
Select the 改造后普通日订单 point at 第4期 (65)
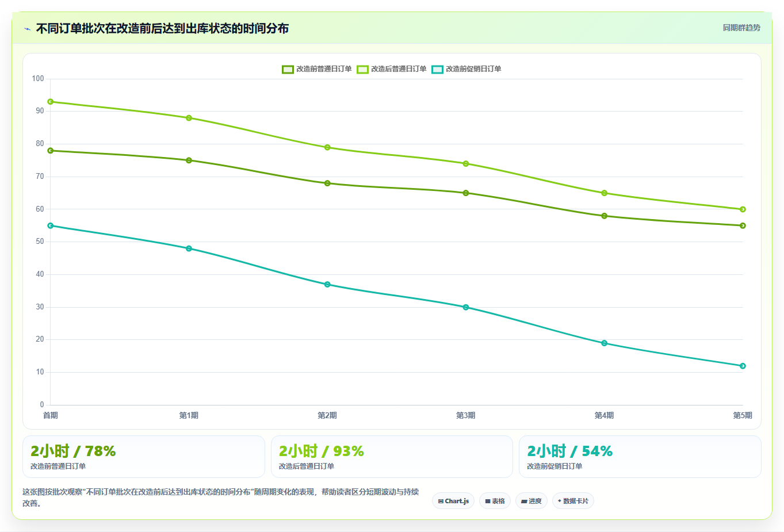(x=604, y=193)
